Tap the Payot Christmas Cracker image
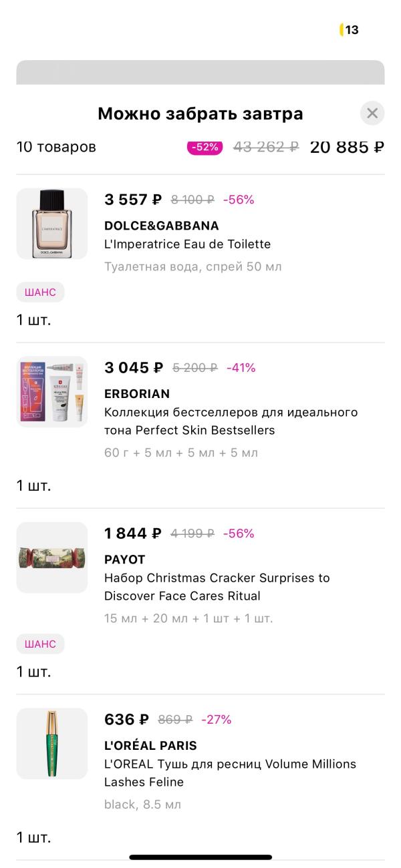The height and width of the screenshot is (868, 401). (52, 558)
